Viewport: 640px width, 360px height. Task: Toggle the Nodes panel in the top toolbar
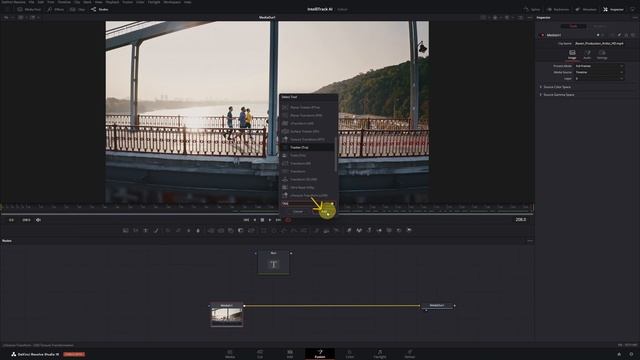[x=100, y=9]
